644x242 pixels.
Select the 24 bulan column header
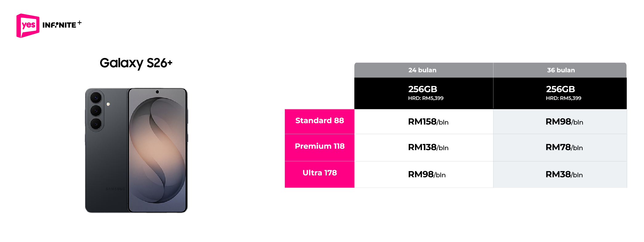coord(423,70)
